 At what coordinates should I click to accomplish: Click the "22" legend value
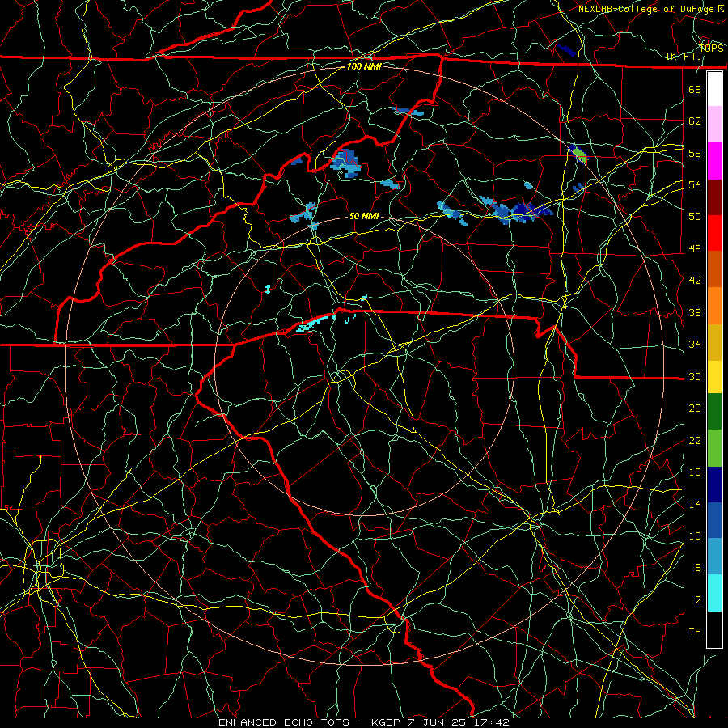[695, 440]
